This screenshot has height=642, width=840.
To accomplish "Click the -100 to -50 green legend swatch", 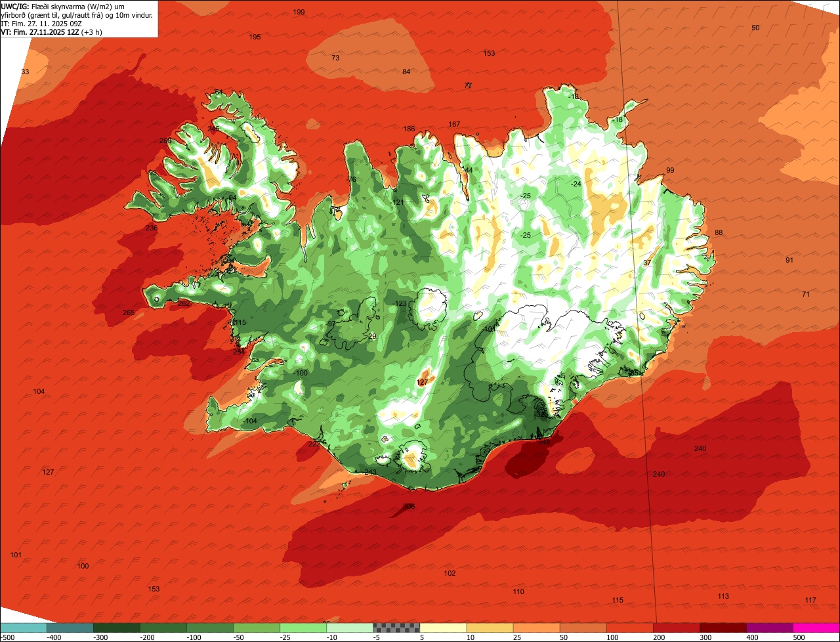I will 210,628.
